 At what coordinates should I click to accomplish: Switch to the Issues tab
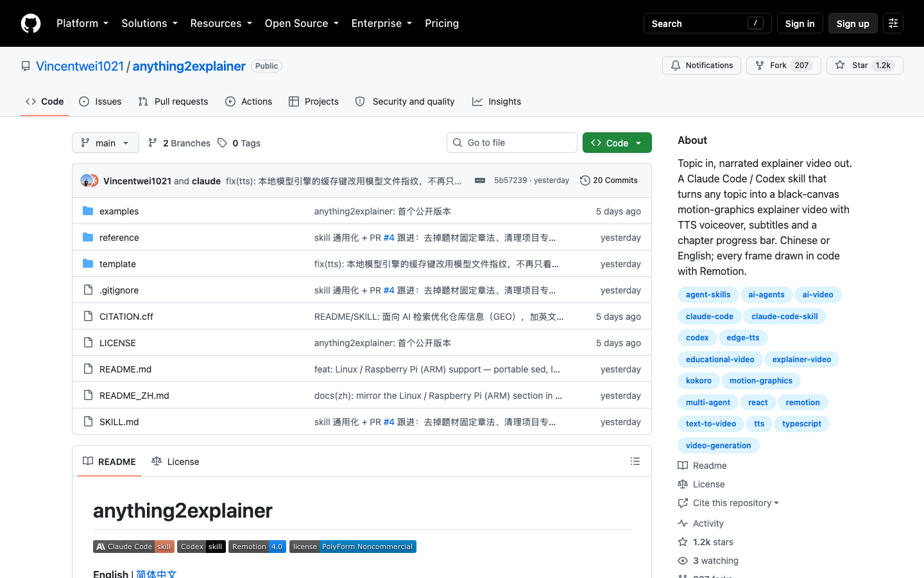point(100,101)
